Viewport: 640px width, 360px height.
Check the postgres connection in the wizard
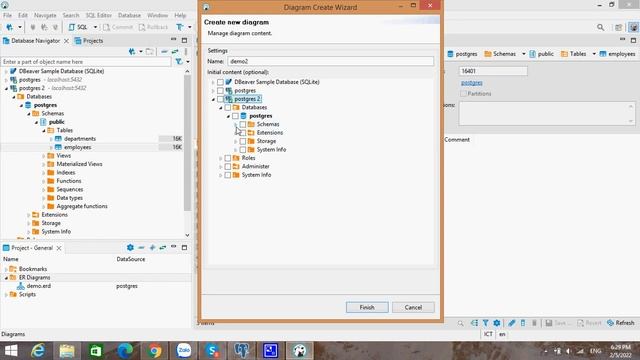(x=220, y=91)
